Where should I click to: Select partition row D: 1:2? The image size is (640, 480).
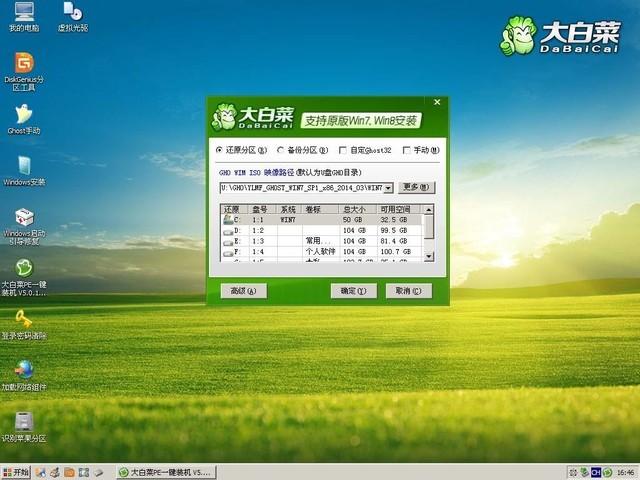coord(322,230)
